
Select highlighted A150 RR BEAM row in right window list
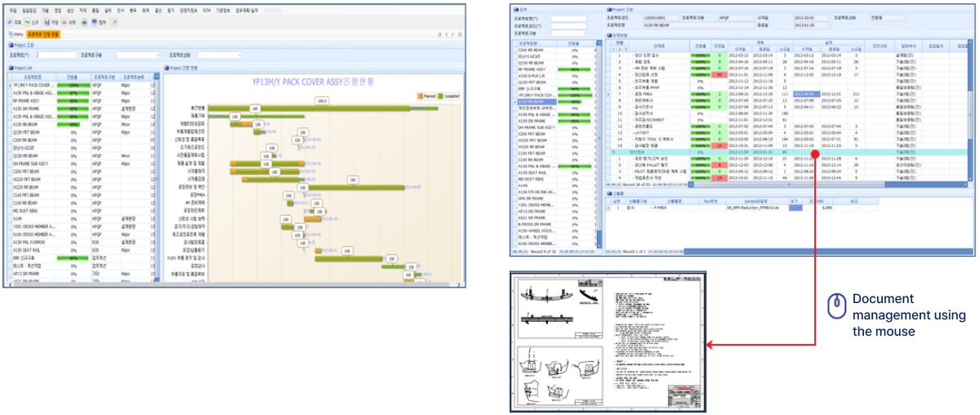(x=555, y=102)
